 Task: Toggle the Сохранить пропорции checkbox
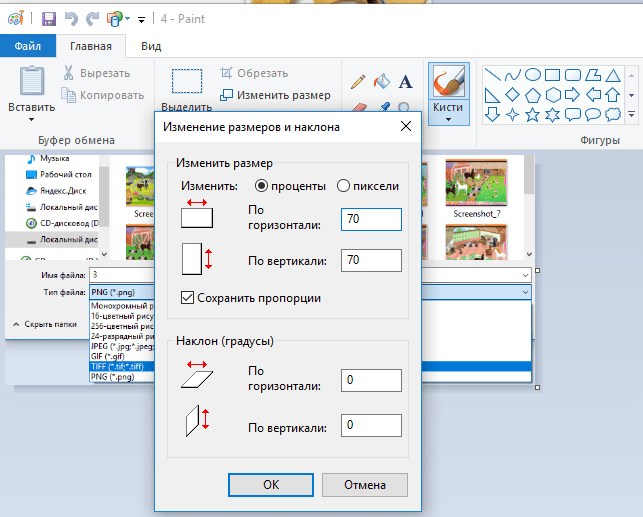click(x=187, y=297)
